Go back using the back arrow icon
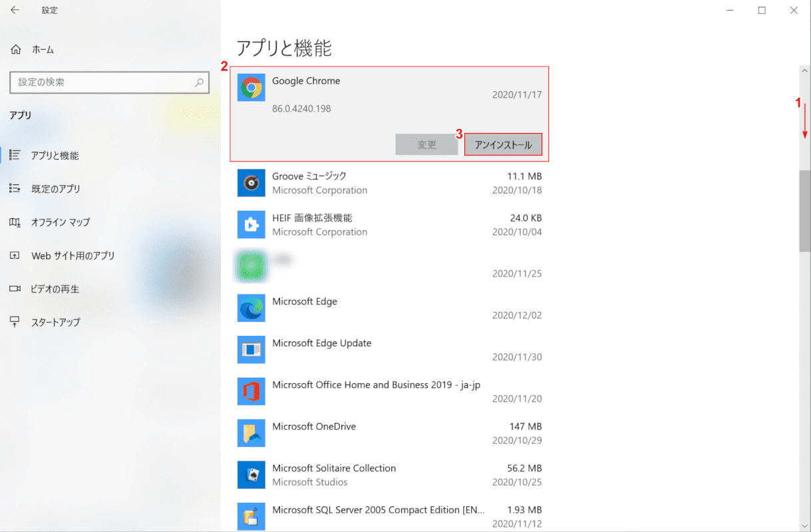The height and width of the screenshot is (532, 811). (x=15, y=10)
